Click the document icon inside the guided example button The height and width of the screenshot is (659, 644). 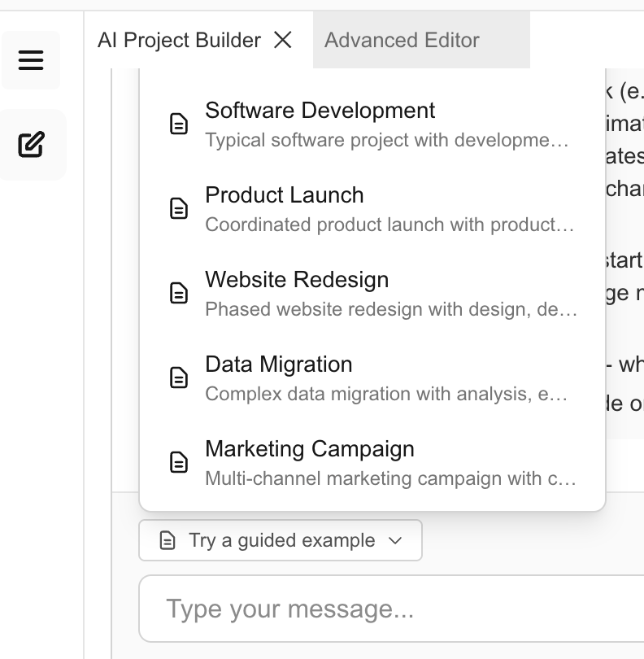[169, 539]
